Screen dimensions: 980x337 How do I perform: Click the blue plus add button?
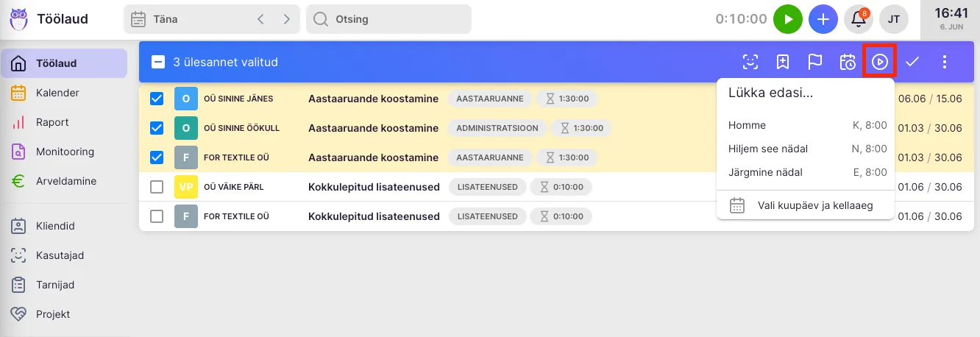tap(823, 20)
